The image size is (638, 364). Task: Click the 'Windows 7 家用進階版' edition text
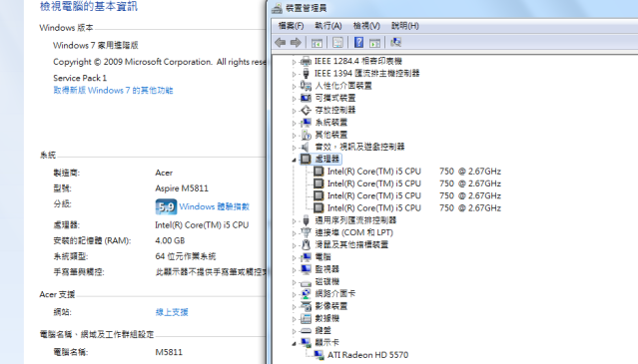(96, 45)
